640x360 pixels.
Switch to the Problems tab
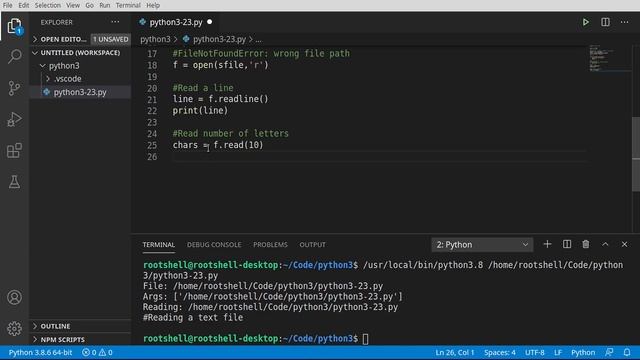pos(270,244)
